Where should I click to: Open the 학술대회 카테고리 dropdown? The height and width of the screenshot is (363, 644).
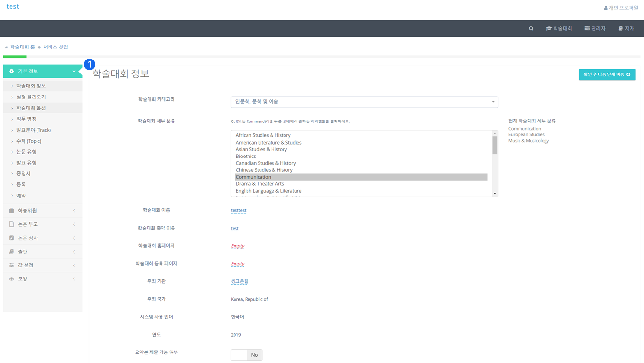[x=364, y=102]
